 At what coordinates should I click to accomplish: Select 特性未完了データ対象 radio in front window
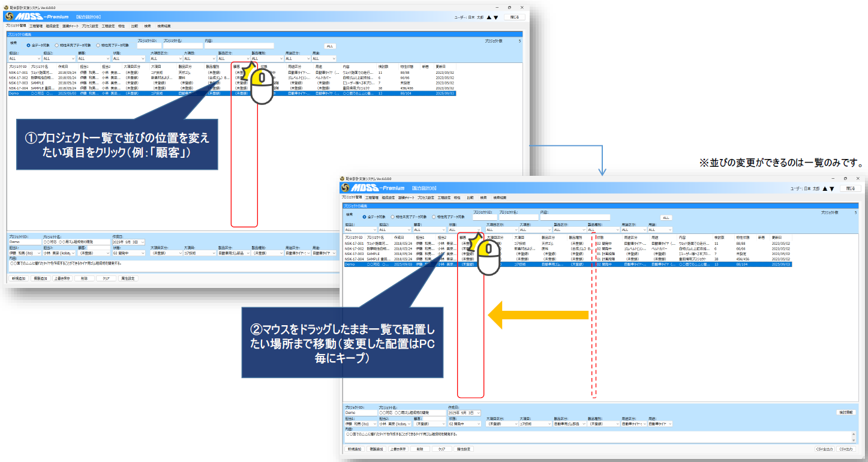[x=393, y=217]
